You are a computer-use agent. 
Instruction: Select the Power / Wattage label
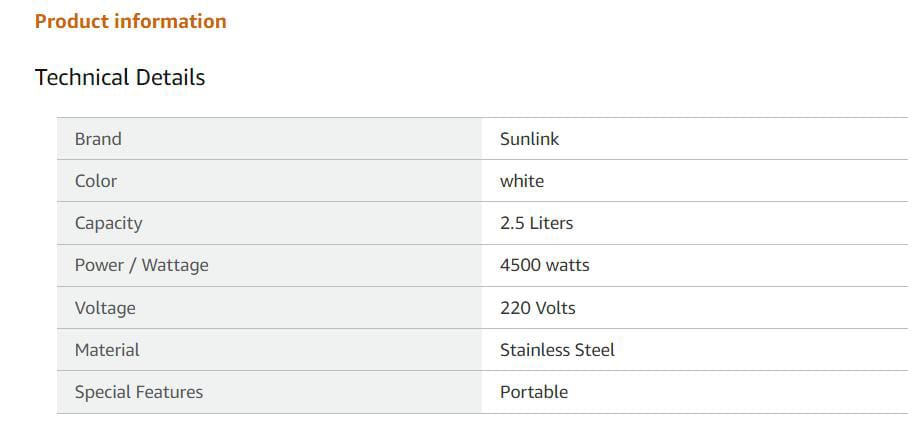141,265
